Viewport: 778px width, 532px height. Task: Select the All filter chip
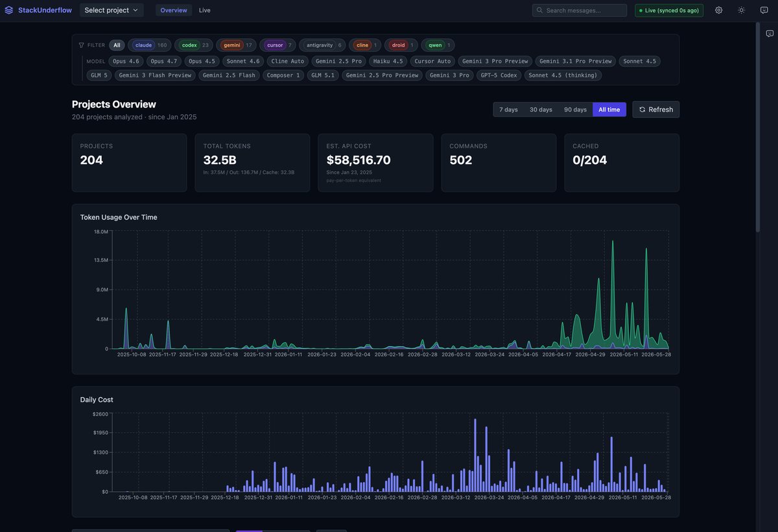click(117, 45)
